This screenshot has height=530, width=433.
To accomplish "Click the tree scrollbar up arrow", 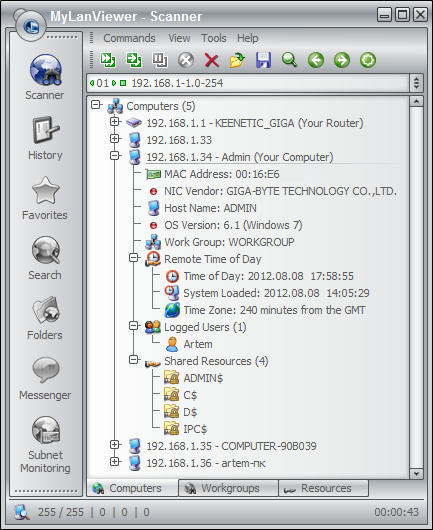I will [x=416, y=101].
